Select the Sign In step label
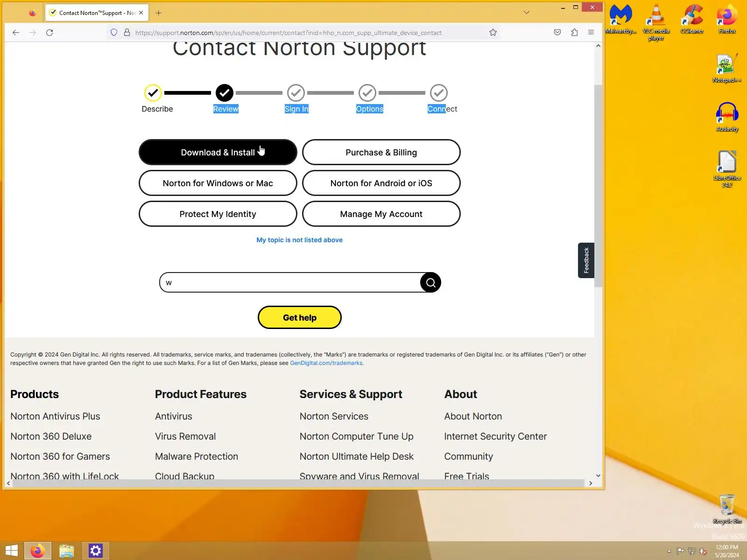The height and width of the screenshot is (560, 747). [x=296, y=109]
